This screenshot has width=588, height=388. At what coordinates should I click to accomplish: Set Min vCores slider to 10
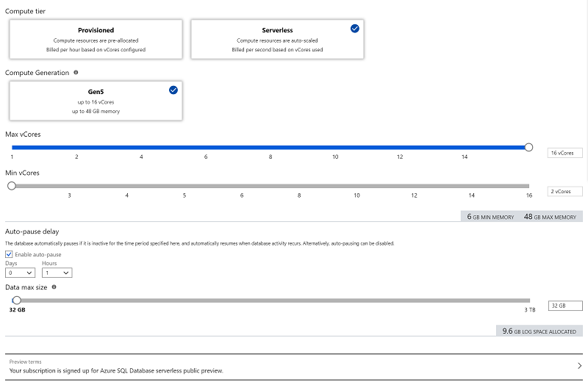[x=356, y=186]
